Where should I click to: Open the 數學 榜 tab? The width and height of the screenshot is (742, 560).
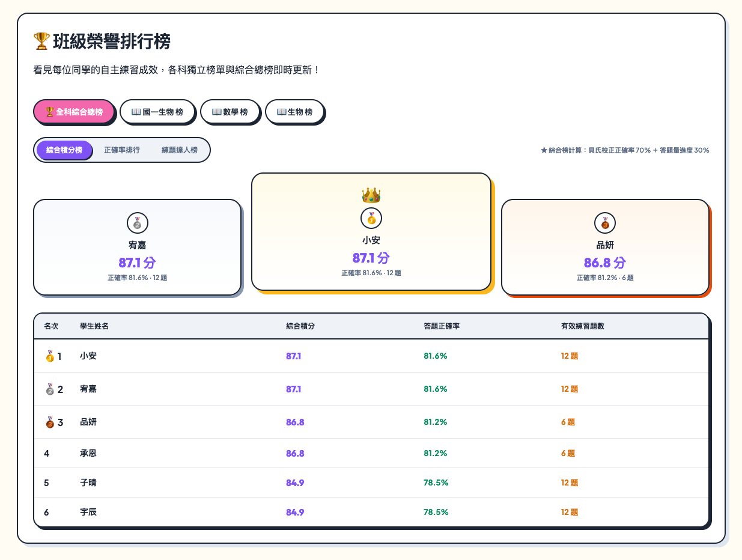point(230,112)
